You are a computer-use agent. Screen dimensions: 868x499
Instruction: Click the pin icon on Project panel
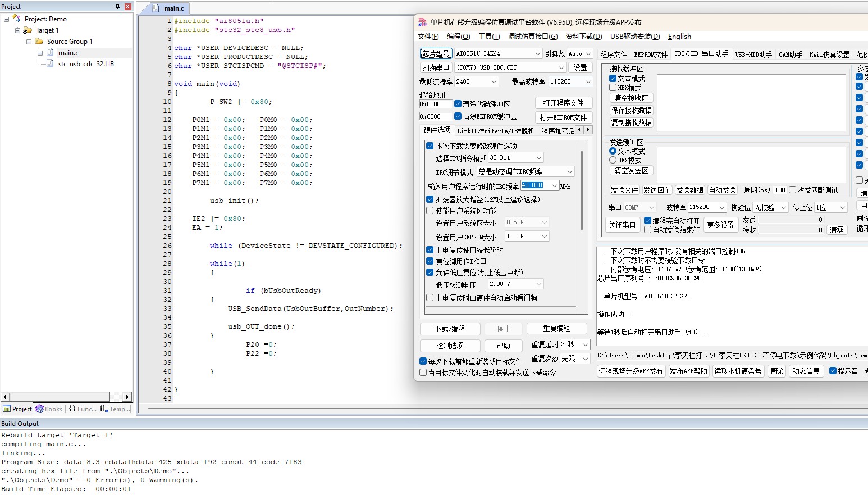pyautogui.click(x=117, y=7)
